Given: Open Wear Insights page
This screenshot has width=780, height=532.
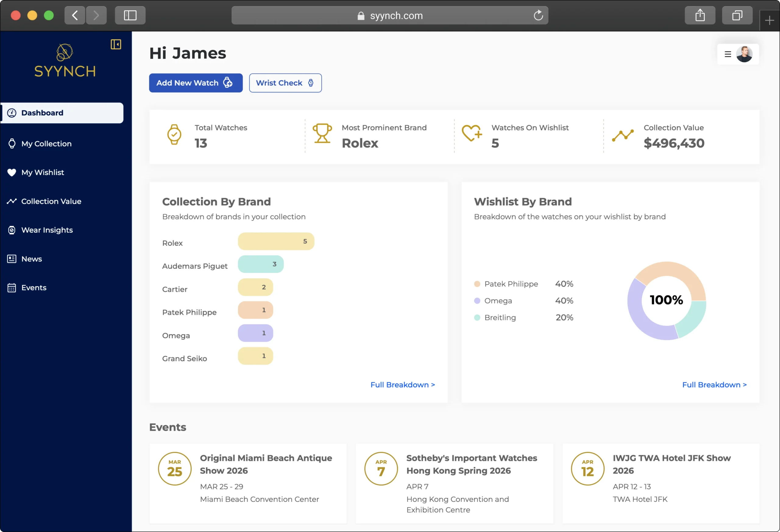Looking at the screenshot, I should 47,230.
